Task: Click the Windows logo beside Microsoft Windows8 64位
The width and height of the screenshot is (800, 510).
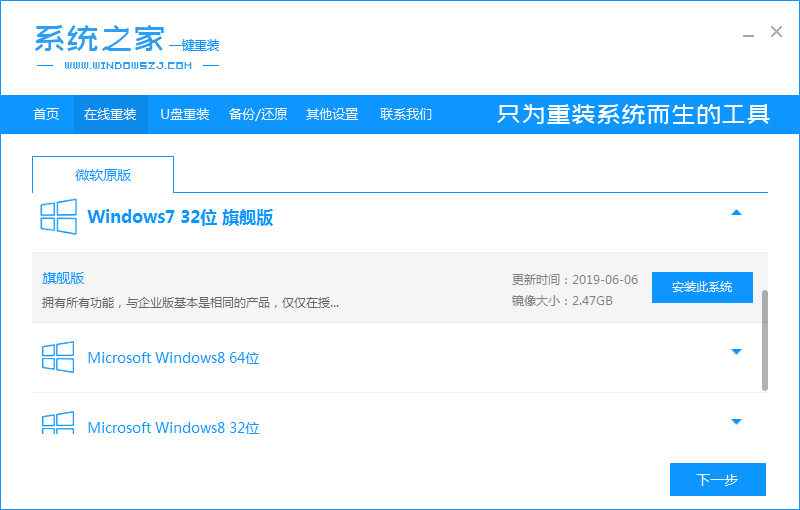Action: coord(58,357)
